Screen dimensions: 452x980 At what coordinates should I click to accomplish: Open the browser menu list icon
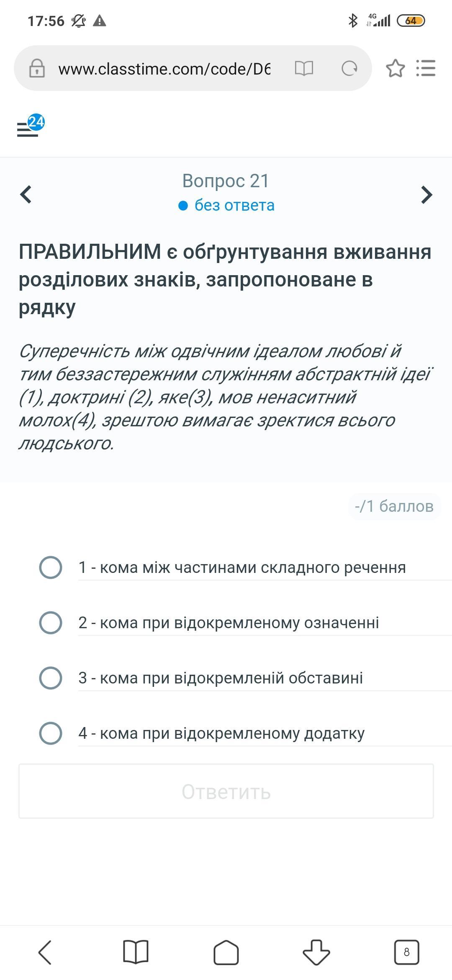tap(426, 68)
